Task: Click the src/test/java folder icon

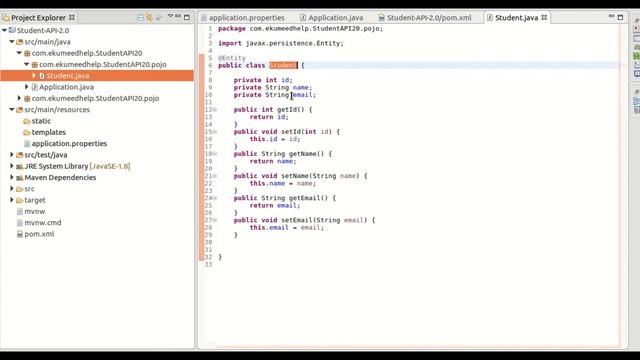Action: 20,155
